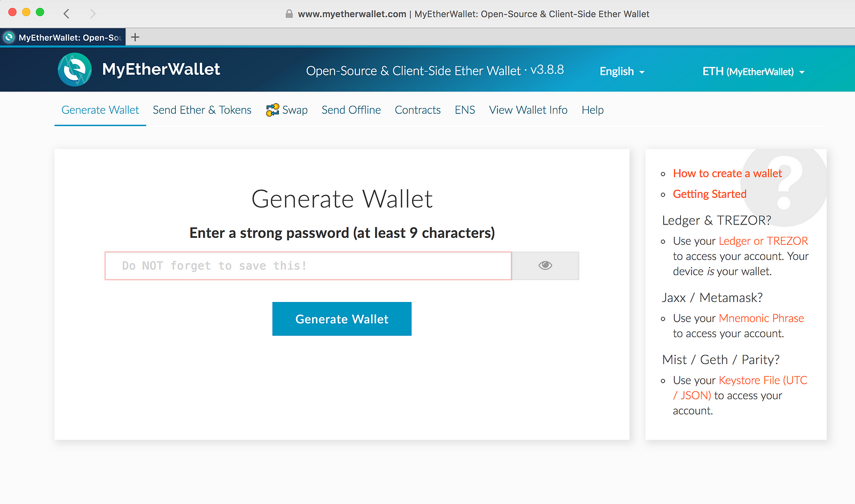Click the address bar lock icon

point(289,14)
